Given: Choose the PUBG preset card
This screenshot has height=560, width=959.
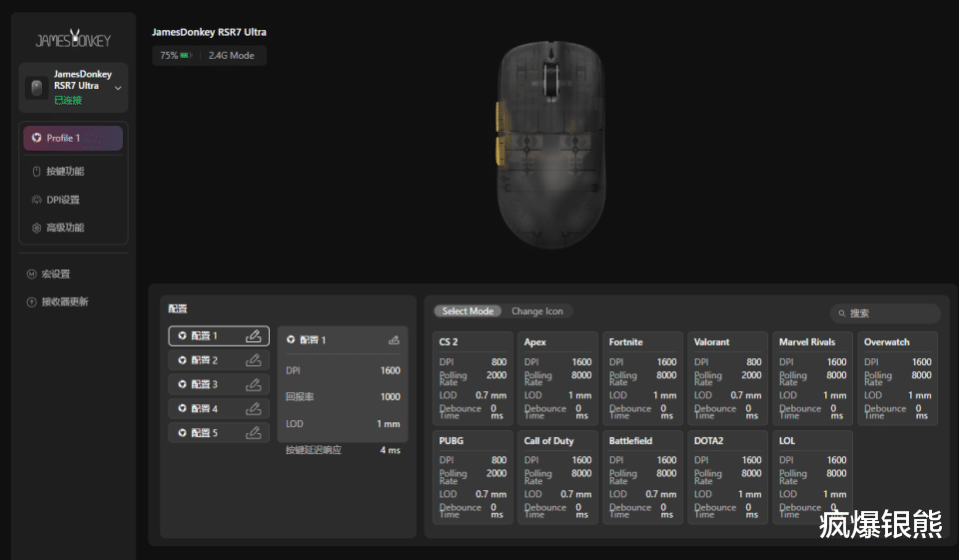Looking at the screenshot, I should (x=473, y=477).
